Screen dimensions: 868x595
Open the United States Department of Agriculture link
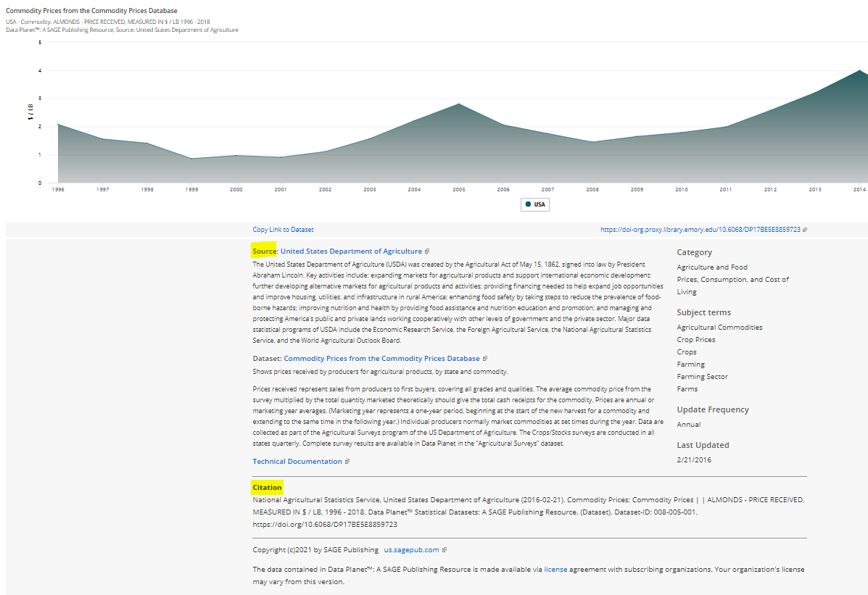[x=350, y=251]
